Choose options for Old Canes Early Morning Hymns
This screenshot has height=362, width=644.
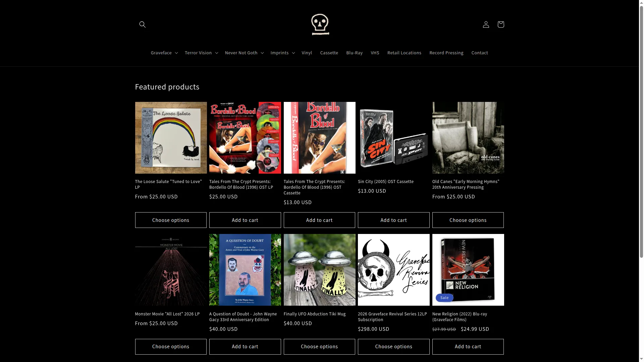pos(468,220)
